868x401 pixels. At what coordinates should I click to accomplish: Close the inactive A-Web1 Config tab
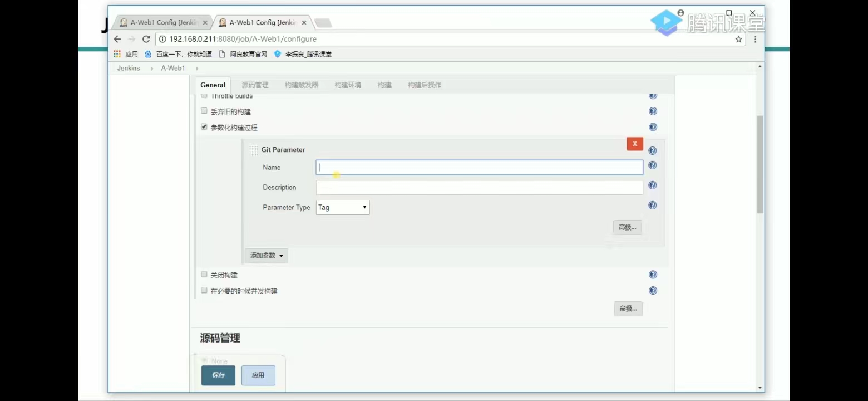(x=205, y=23)
